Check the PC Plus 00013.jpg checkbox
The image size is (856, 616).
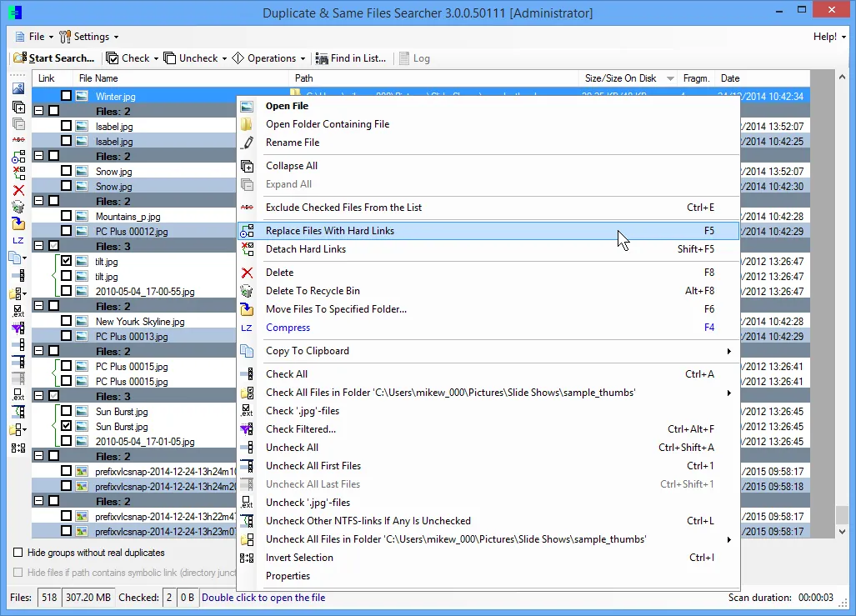click(x=66, y=335)
